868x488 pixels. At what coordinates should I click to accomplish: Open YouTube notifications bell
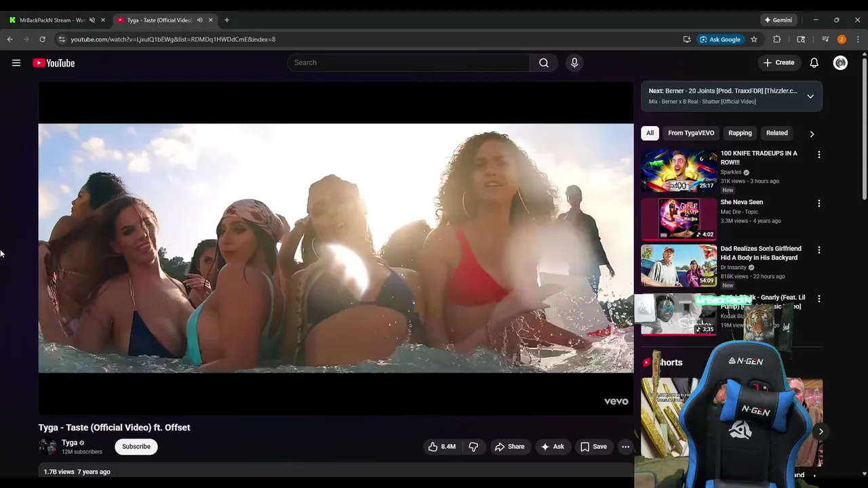point(814,63)
